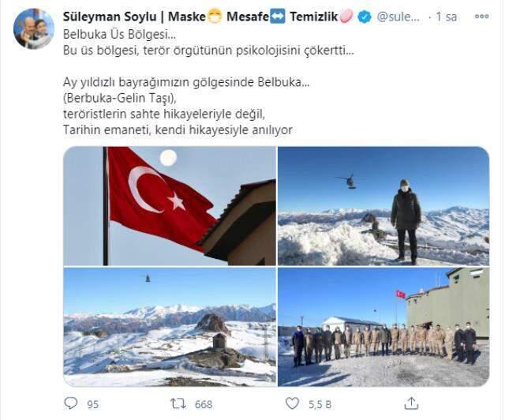Open the Süleyman Soylu display name link
Viewport: 505px width, 420px height.
coord(110,17)
